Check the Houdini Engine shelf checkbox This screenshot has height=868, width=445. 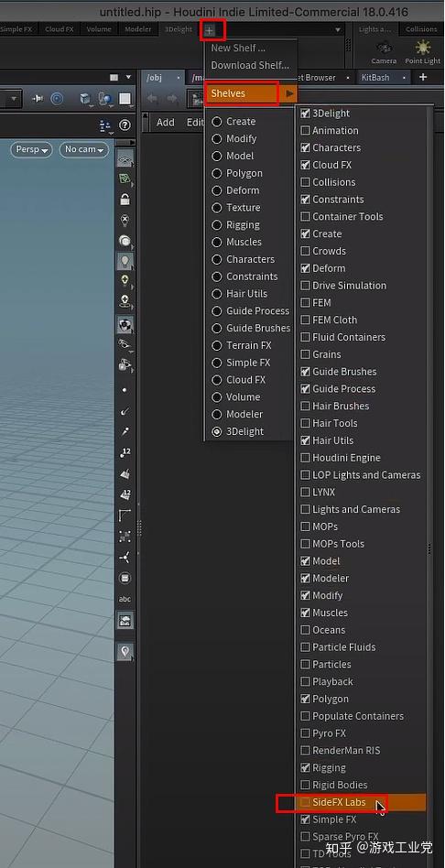[x=305, y=458]
